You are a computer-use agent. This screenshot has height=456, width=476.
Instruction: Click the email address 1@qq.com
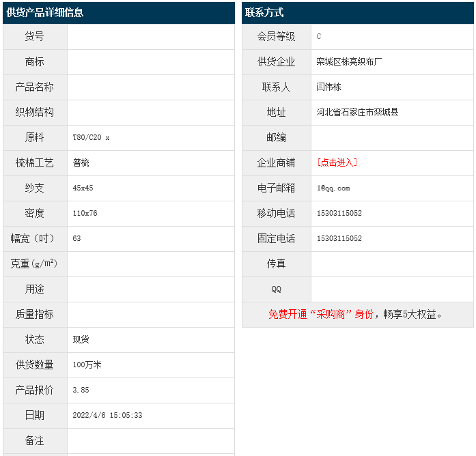tap(333, 188)
